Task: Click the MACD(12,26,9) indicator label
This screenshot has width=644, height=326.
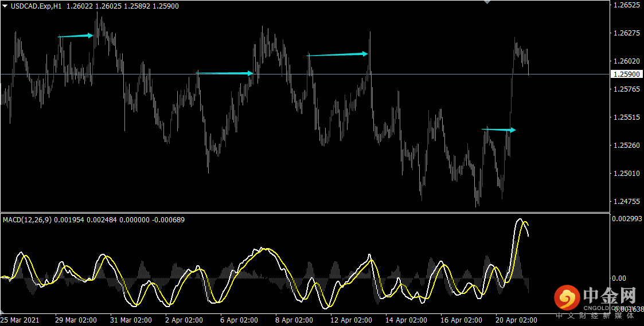Action: tap(28, 220)
